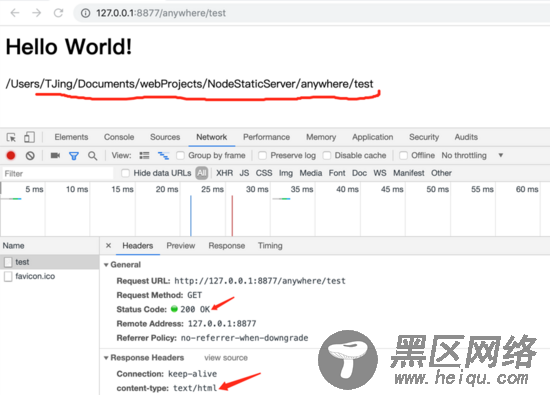
Task: Toggle device toolbar icon
Action: tap(29, 137)
